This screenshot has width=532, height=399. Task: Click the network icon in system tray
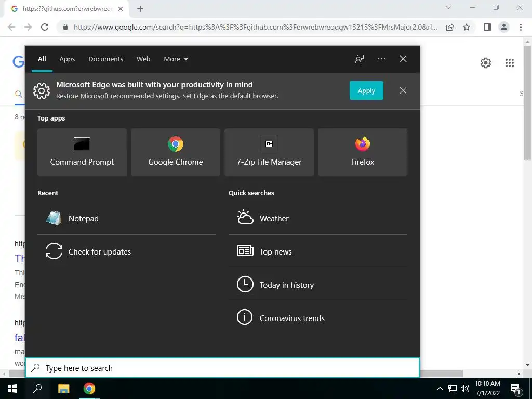(453, 389)
